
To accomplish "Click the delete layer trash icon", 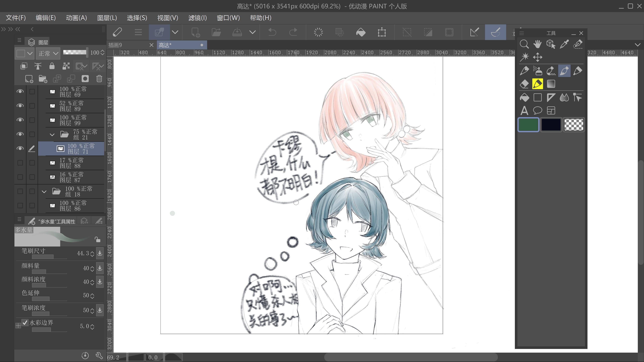I will 99,79.
